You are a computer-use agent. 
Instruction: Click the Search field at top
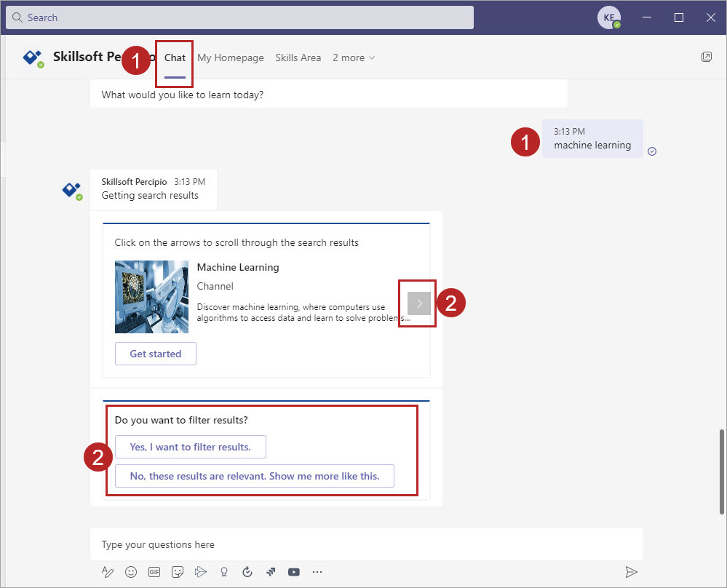pyautogui.click(x=239, y=17)
